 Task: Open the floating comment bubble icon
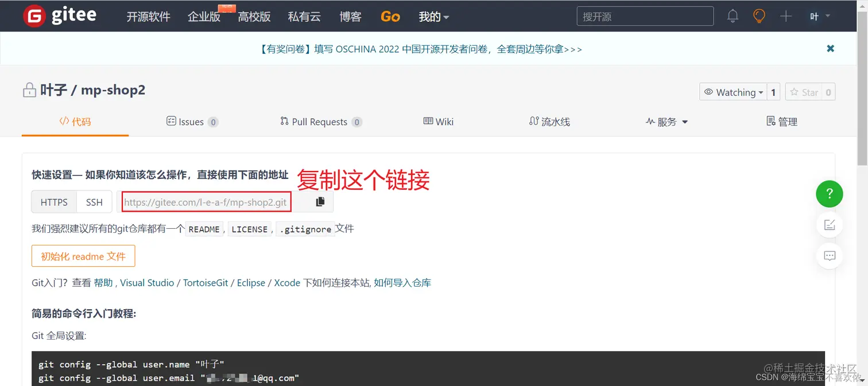click(x=829, y=256)
